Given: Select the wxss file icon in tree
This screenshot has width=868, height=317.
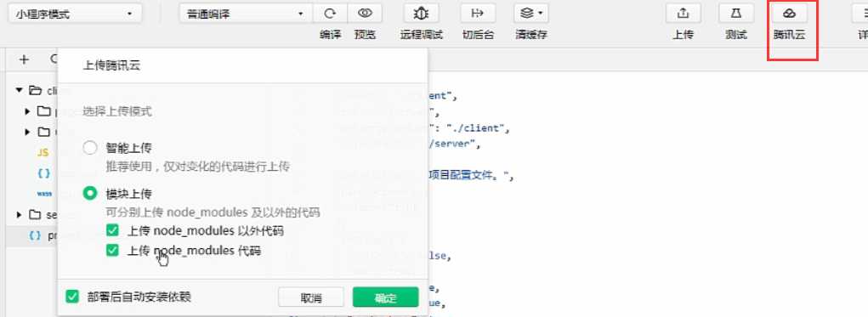Looking at the screenshot, I should point(44,194).
